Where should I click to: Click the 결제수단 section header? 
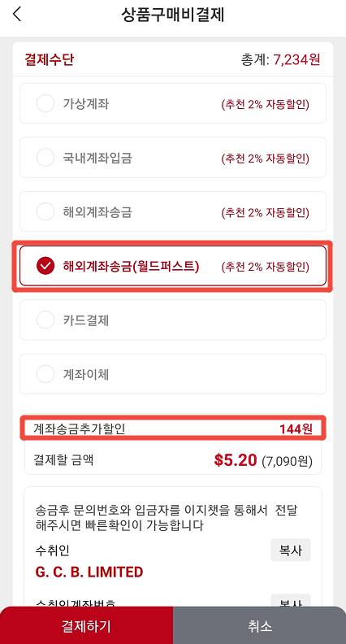point(50,60)
